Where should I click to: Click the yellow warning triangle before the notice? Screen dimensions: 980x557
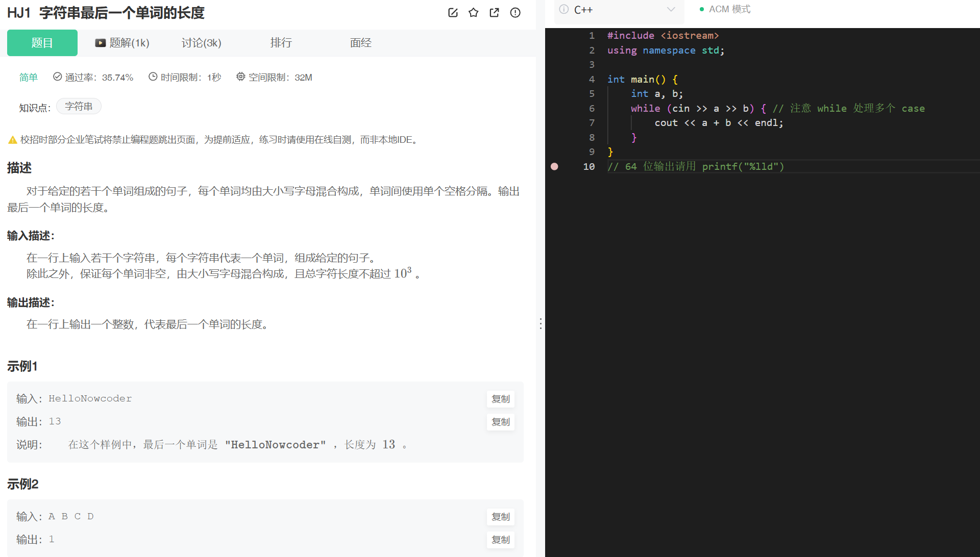[12, 139]
